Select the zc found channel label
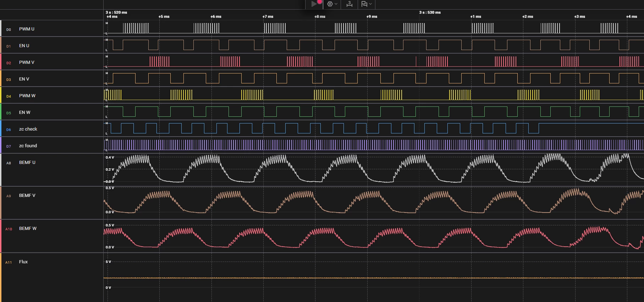 [28, 146]
